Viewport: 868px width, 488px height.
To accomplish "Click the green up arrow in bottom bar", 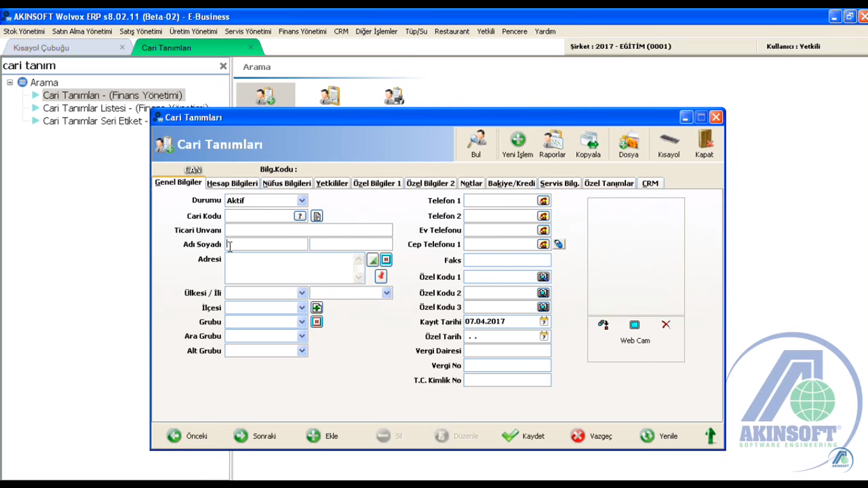I will [x=710, y=436].
